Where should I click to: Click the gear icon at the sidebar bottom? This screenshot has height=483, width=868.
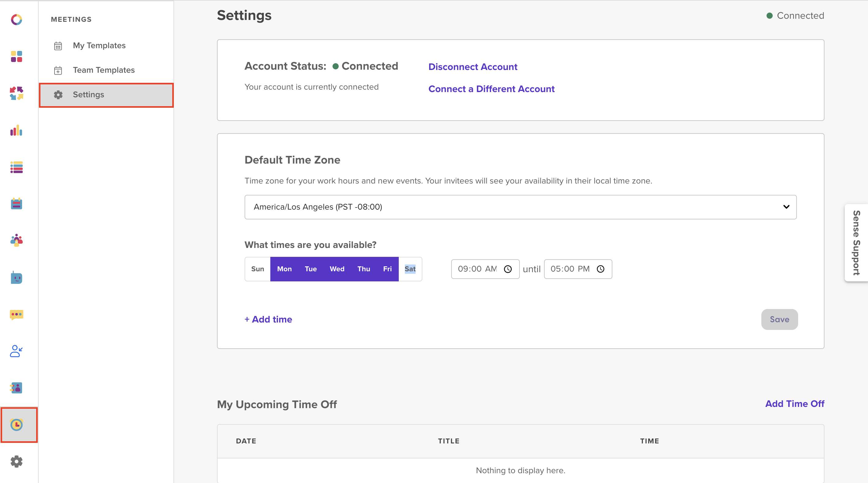coord(16,461)
